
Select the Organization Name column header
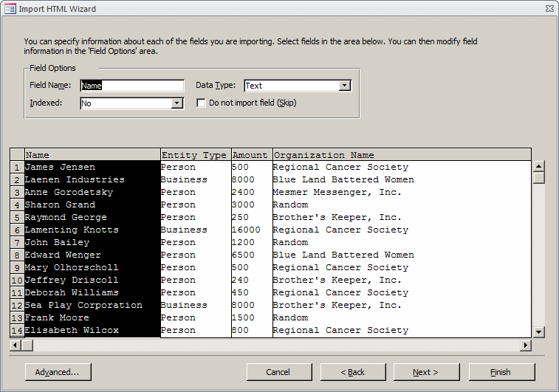pyautogui.click(x=401, y=155)
